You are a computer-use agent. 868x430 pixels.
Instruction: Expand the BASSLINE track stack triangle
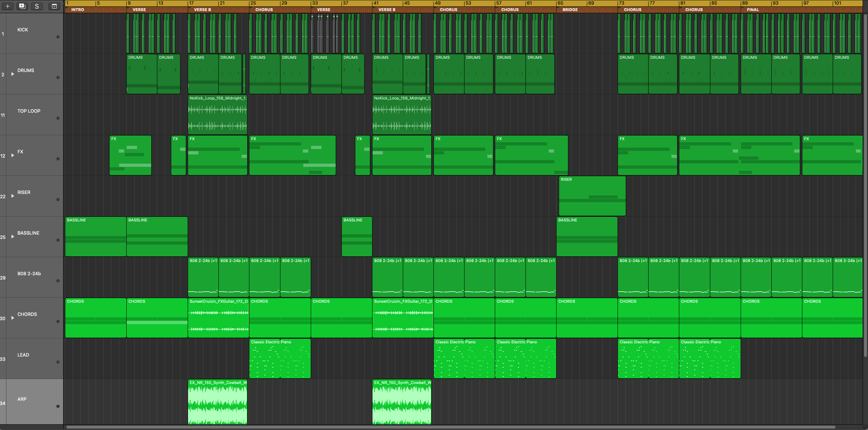pos(12,237)
